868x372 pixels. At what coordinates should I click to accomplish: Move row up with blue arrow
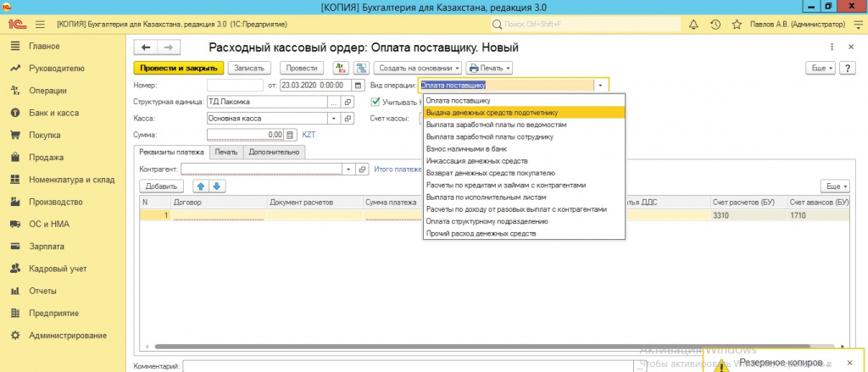202,186
